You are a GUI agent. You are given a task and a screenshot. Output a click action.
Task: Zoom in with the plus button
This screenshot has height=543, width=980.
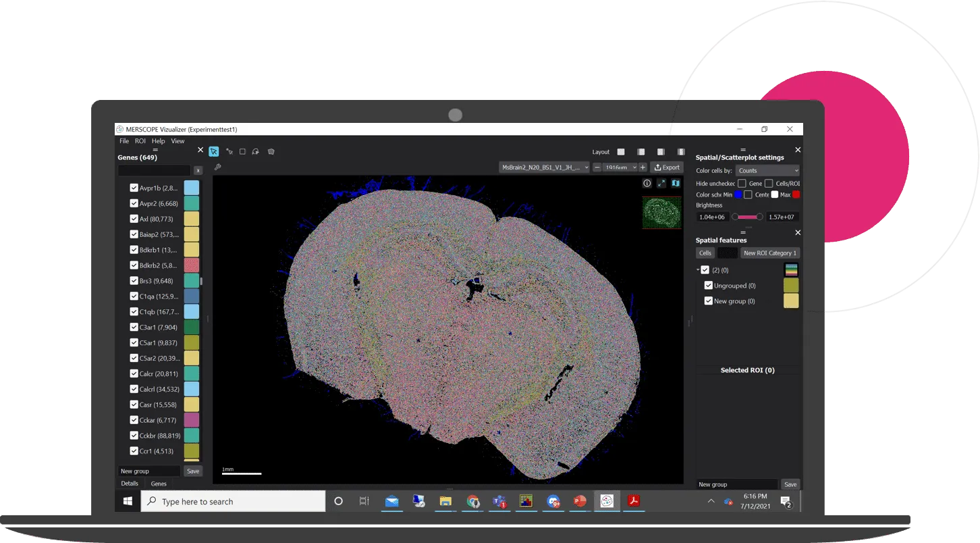pyautogui.click(x=643, y=167)
